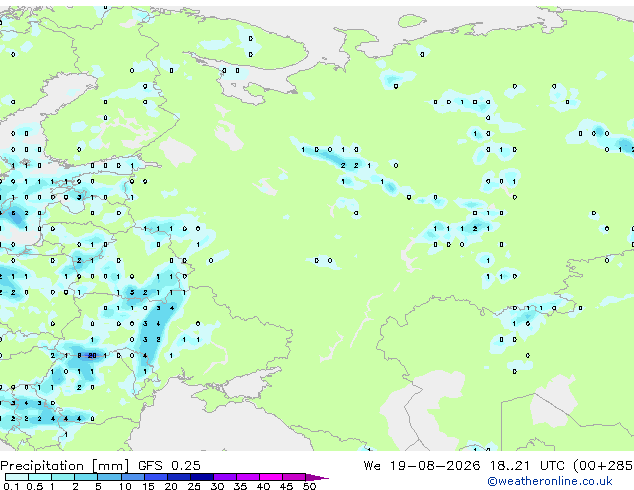This screenshot has height=490, width=634.
Task: Click the '18..21 UTC' time text
Action: [527, 466]
